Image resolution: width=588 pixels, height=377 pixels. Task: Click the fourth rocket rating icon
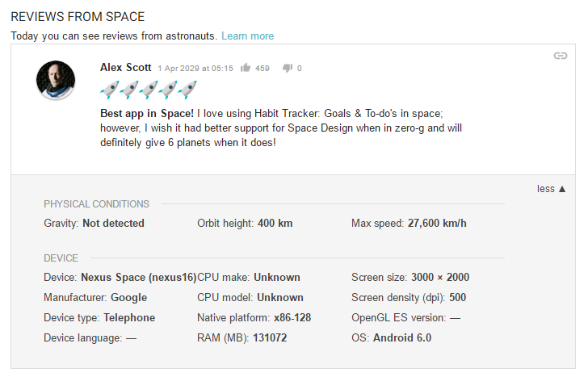click(x=168, y=90)
